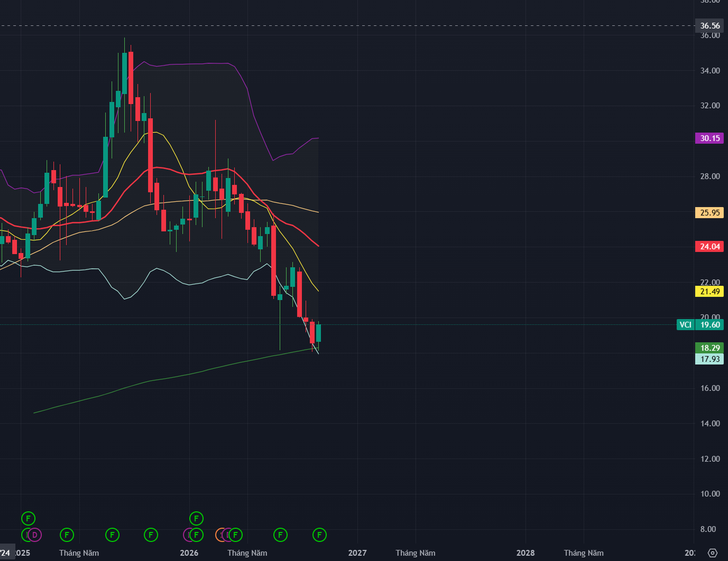728x561 pixels.
Task: Click the latest green candle near 19.60
Action: coord(318,333)
